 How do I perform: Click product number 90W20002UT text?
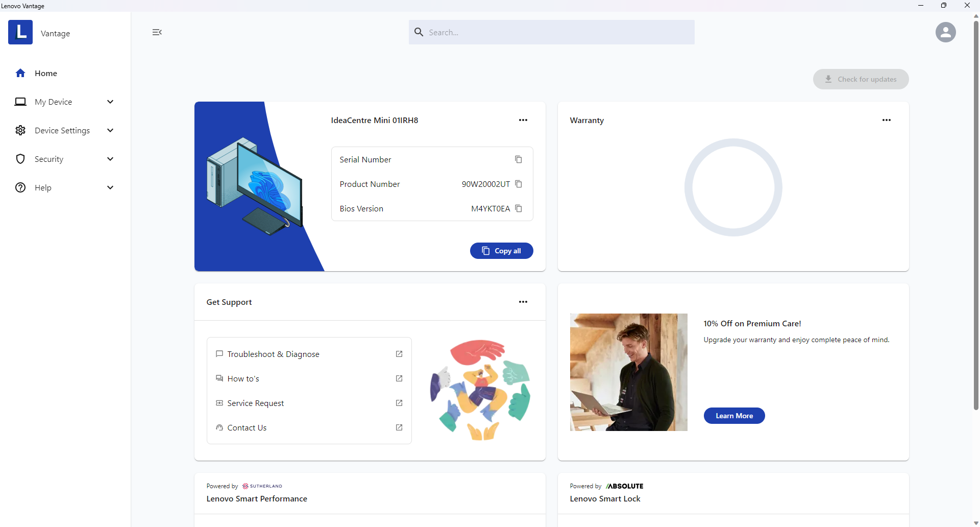[x=486, y=184]
